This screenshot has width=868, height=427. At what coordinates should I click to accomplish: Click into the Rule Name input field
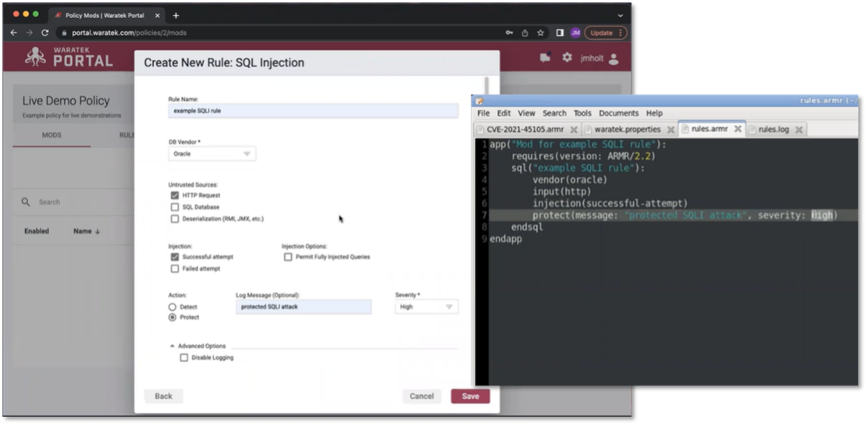point(313,112)
